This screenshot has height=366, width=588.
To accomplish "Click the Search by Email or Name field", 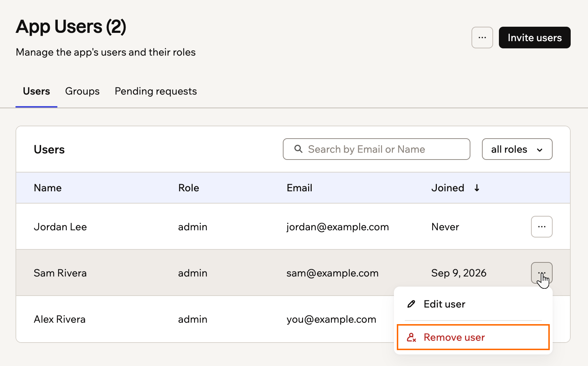I will [376, 149].
